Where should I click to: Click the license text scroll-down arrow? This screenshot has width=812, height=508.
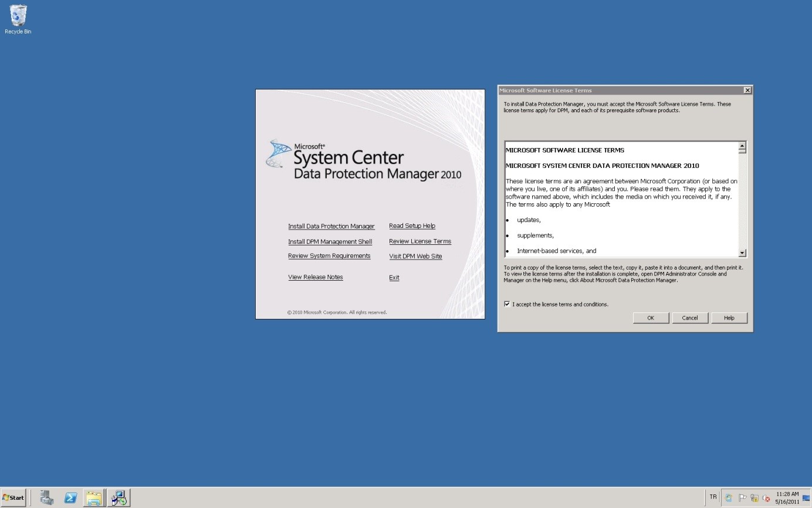[x=742, y=253]
